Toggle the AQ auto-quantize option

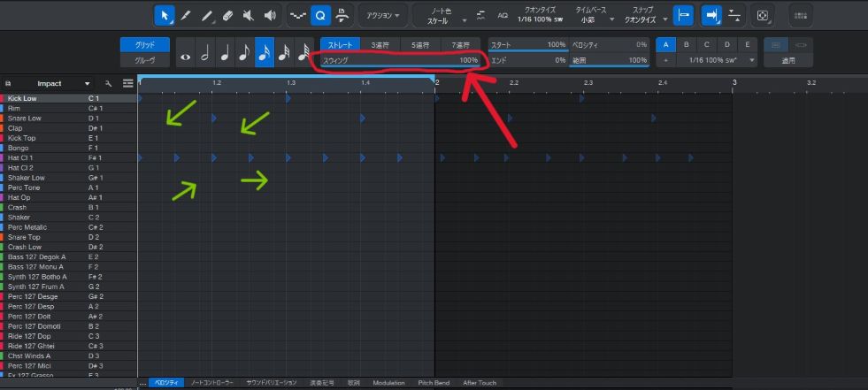[503, 15]
